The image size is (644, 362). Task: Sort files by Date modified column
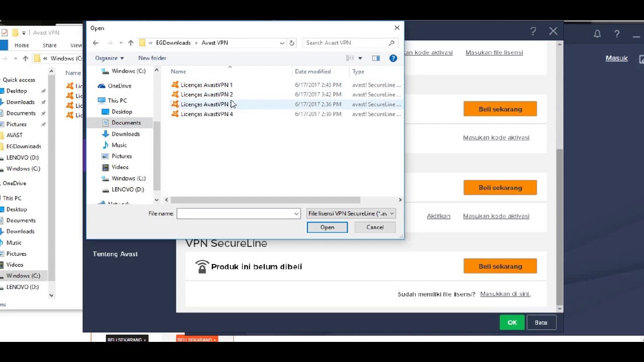(313, 71)
